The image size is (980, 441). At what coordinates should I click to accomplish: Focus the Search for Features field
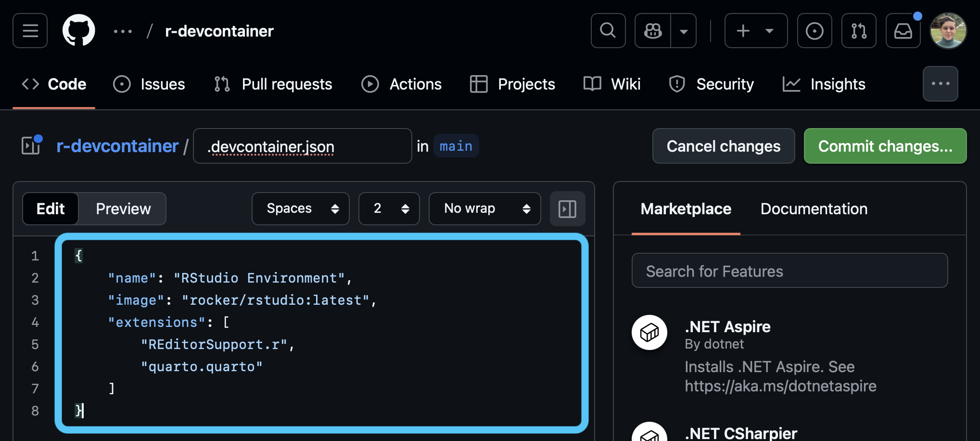[790, 271]
